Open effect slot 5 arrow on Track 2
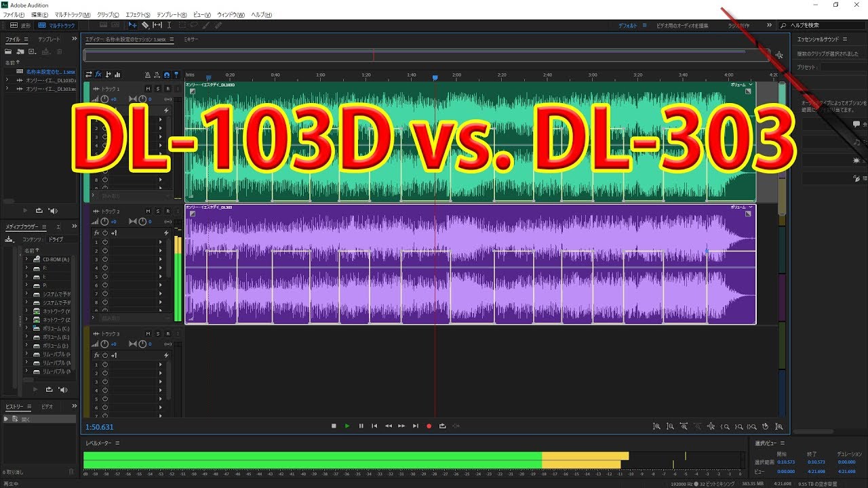This screenshot has width=868, height=488. (161, 277)
